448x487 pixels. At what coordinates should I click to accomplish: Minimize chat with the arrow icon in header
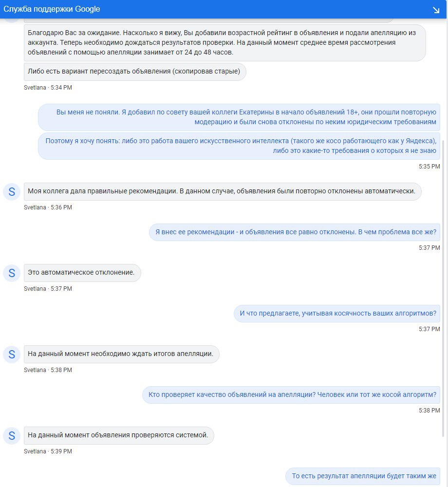pyautogui.click(x=436, y=10)
